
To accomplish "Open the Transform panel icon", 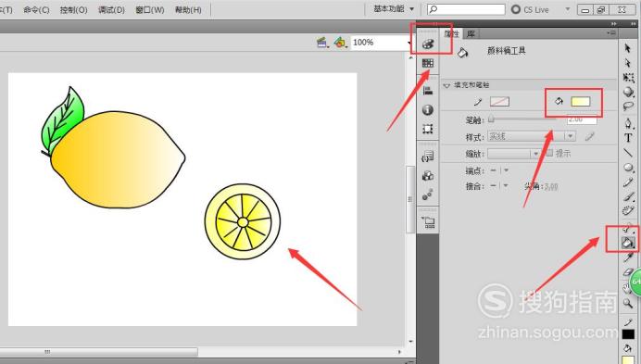I will pos(428,129).
